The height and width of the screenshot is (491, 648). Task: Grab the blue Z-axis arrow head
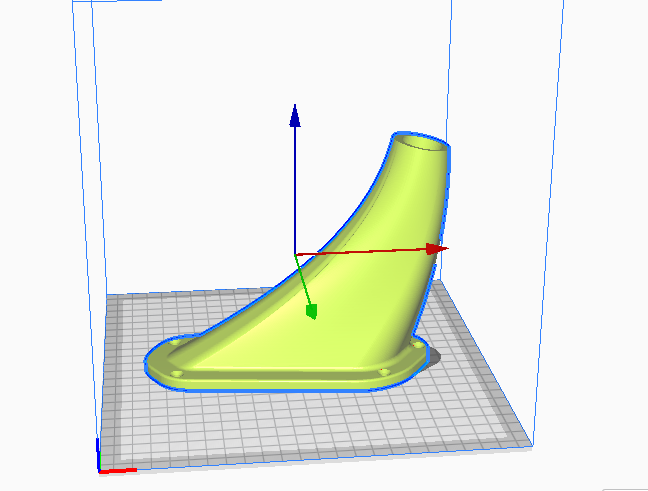[295, 116]
